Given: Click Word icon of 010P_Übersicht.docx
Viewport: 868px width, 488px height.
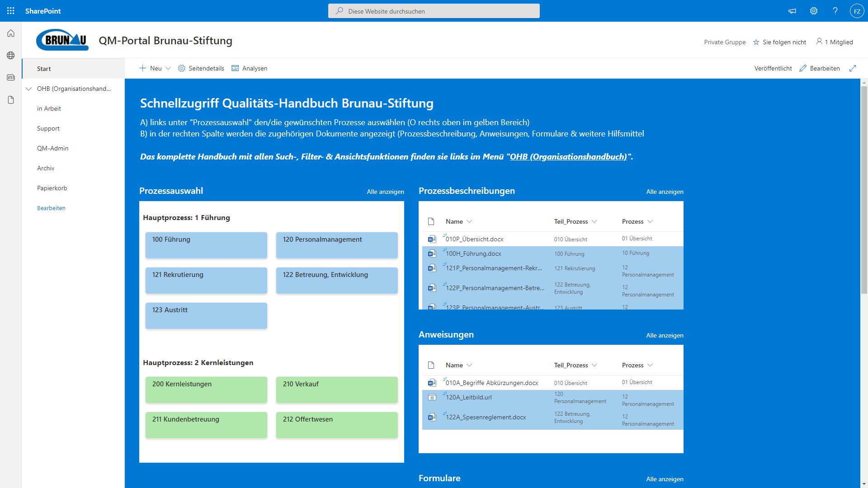Looking at the screenshot, I should (x=432, y=239).
